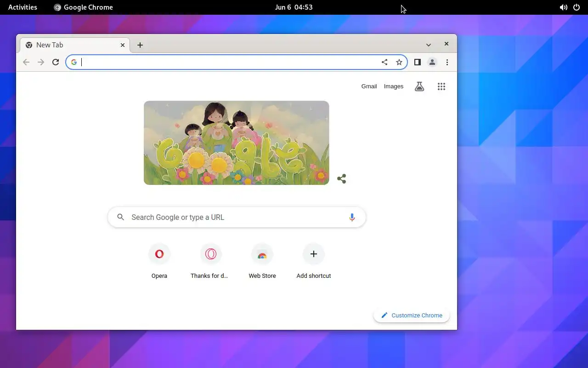Open the Google apps grid

pyautogui.click(x=441, y=86)
